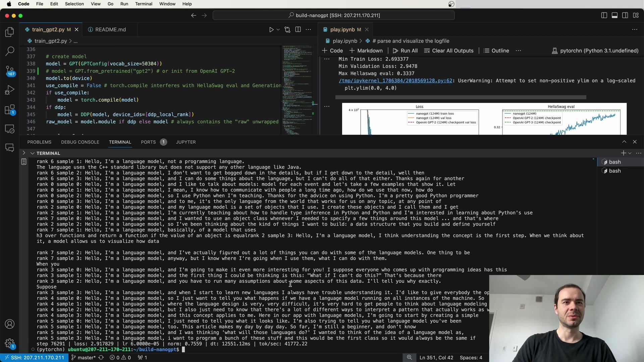Open the Apple menu
The width and height of the screenshot is (644, 362).
coord(9,4)
